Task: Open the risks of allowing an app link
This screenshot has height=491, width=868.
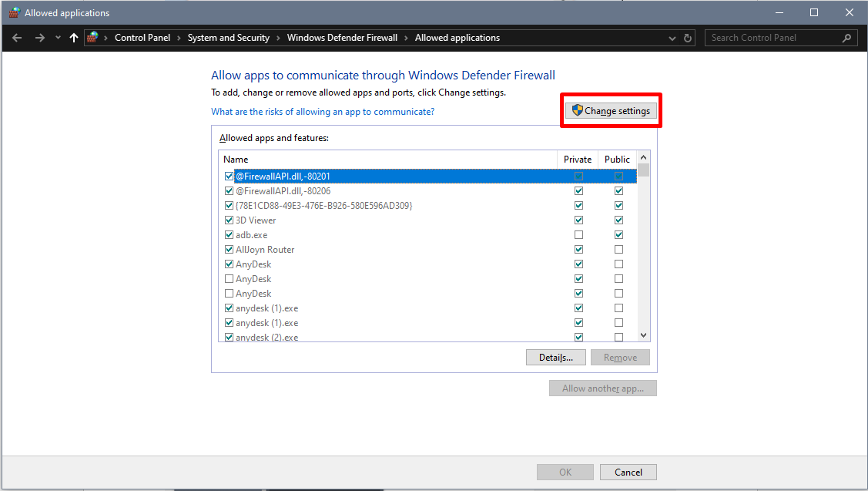Action: point(323,112)
